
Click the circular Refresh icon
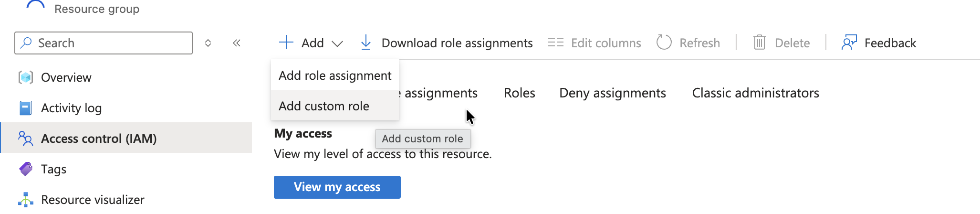(x=664, y=43)
